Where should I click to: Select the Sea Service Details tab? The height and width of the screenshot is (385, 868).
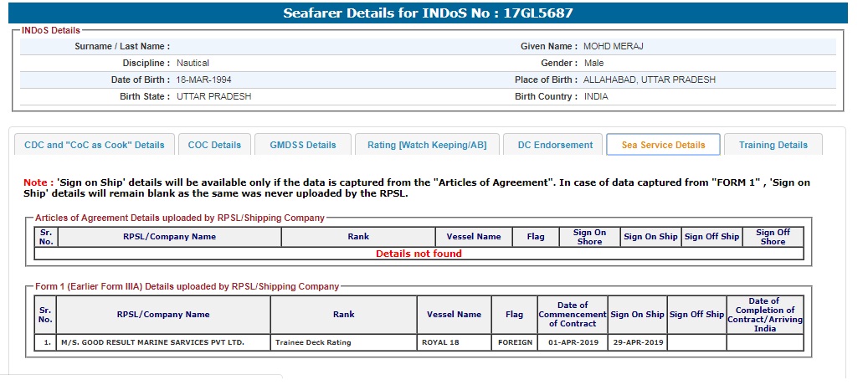(663, 145)
